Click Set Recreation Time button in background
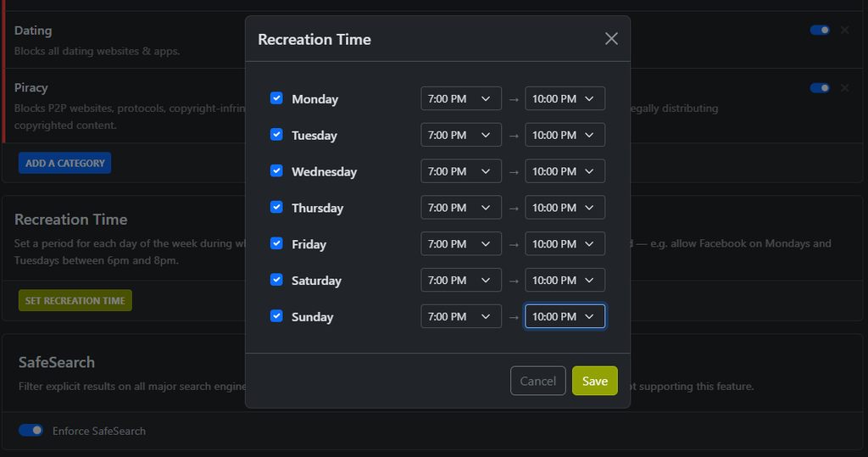This screenshot has height=457, width=868. coord(75,300)
